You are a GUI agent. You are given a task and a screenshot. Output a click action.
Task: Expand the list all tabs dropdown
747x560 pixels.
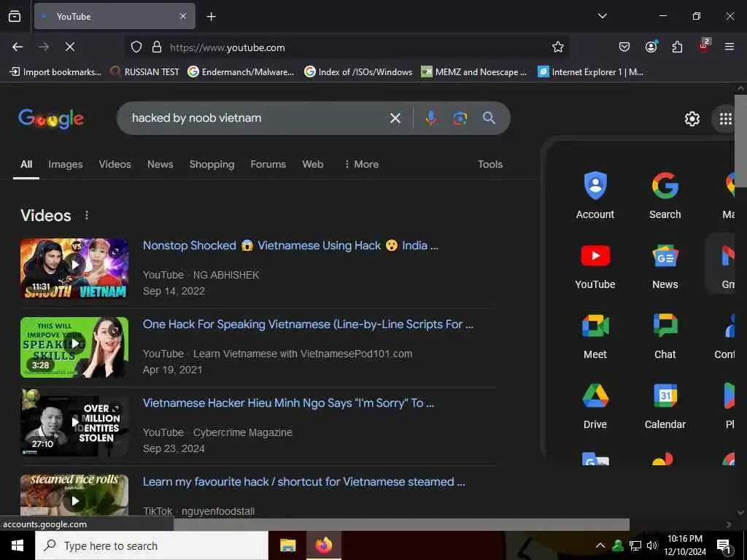(602, 16)
